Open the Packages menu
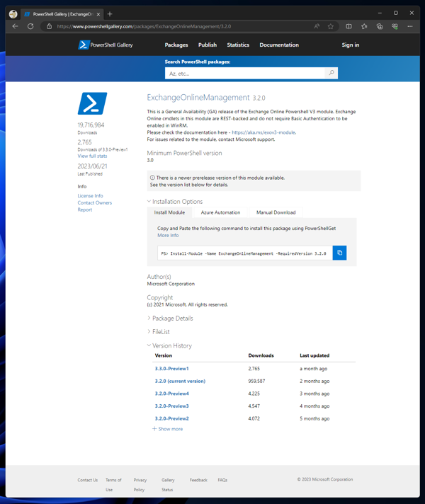Viewport: 425px width, 504px height. [x=176, y=45]
